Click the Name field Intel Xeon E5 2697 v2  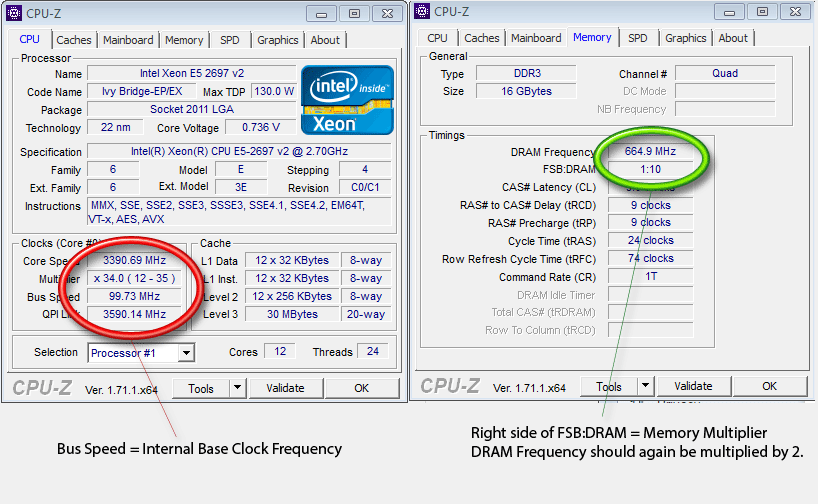point(191,74)
